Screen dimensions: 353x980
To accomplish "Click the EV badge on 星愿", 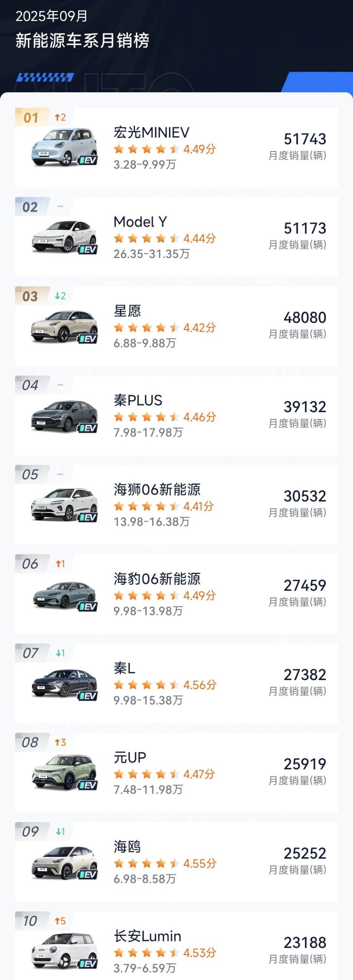I will (88, 339).
